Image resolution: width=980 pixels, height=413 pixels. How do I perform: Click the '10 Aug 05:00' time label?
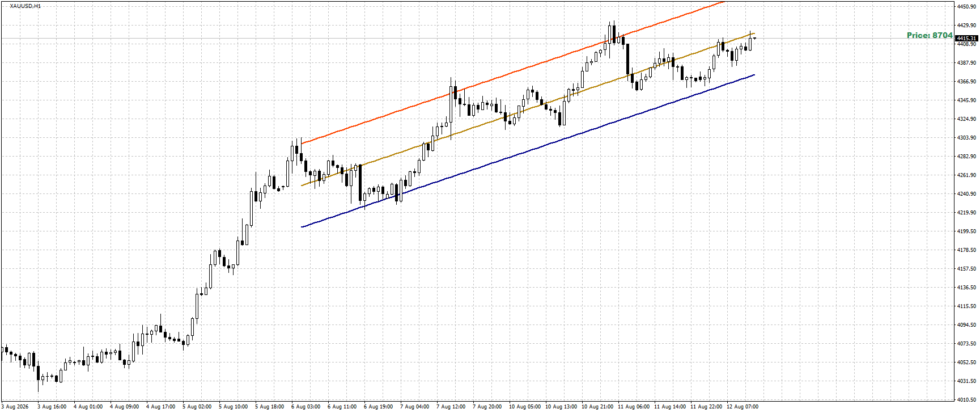[525, 407]
